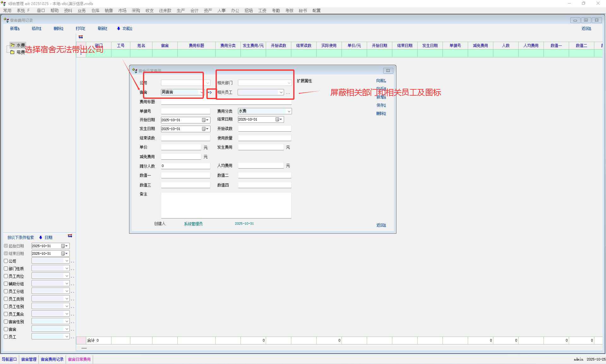Open the 仓库 menu in menu bar
This screenshot has width=606, height=364.
95,10
